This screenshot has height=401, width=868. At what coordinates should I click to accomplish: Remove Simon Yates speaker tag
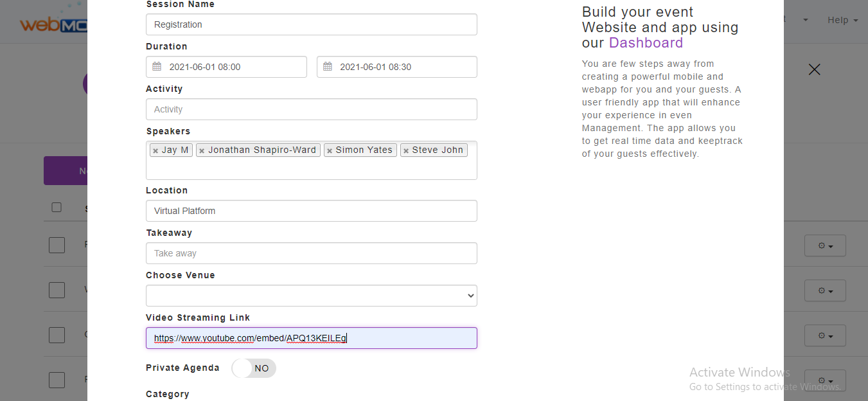tap(330, 151)
